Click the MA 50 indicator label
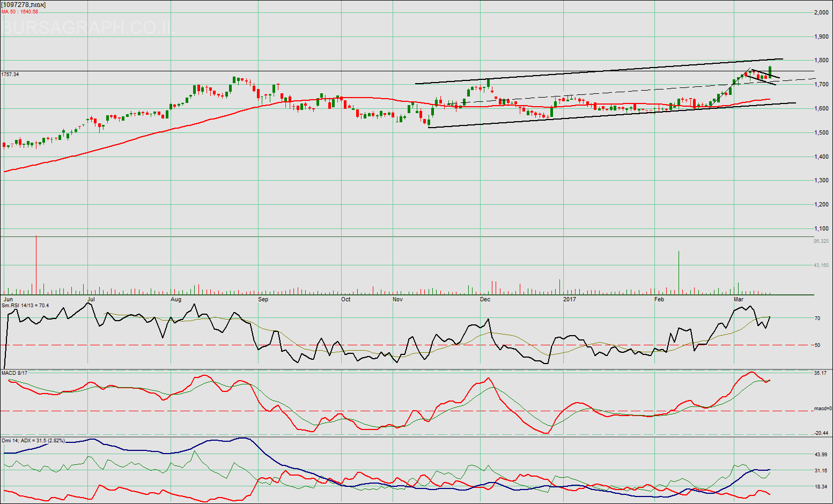The height and width of the screenshot is (504, 833). pyautogui.click(x=20, y=12)
